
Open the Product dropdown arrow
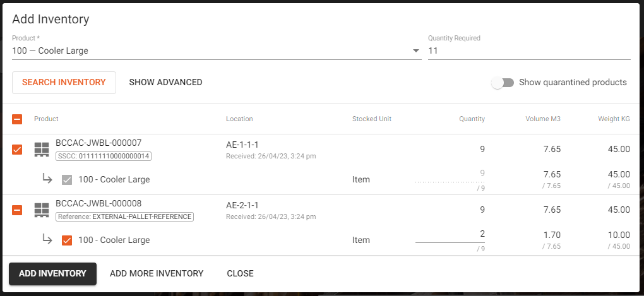[x=416, y=51]
